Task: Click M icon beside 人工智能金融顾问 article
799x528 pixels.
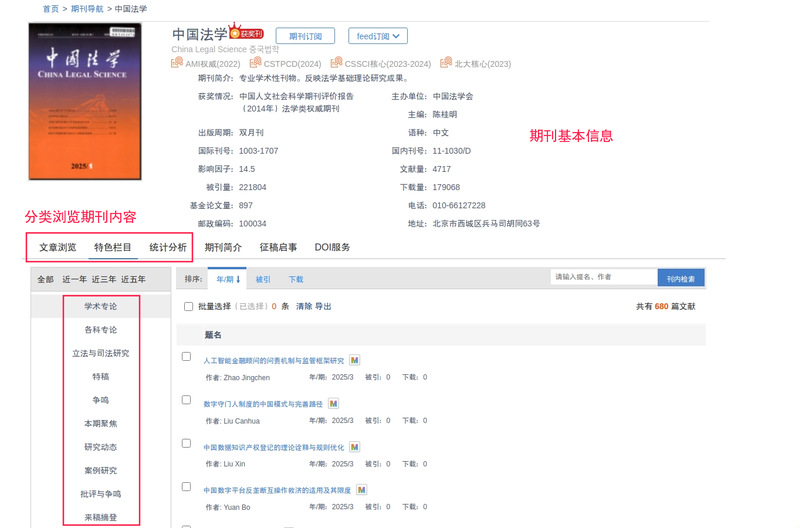Action: pos(355,360)
